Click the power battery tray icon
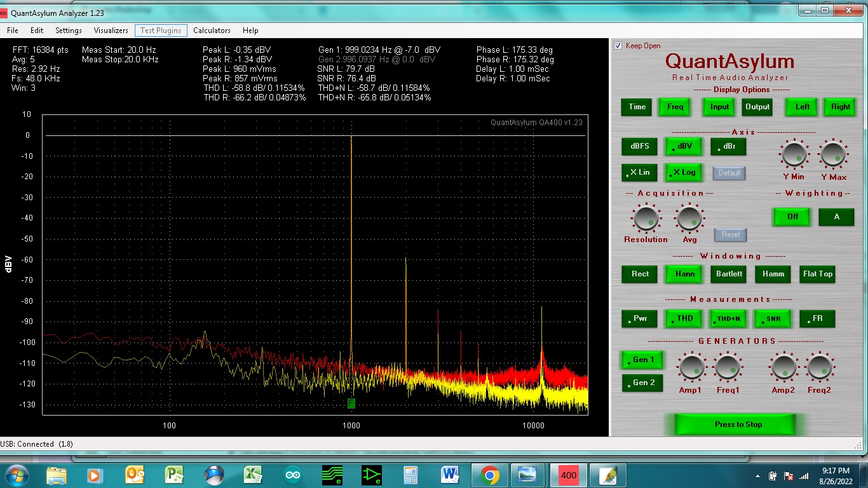The width and height of the screenshot is (868, 488). coord(773,475)
